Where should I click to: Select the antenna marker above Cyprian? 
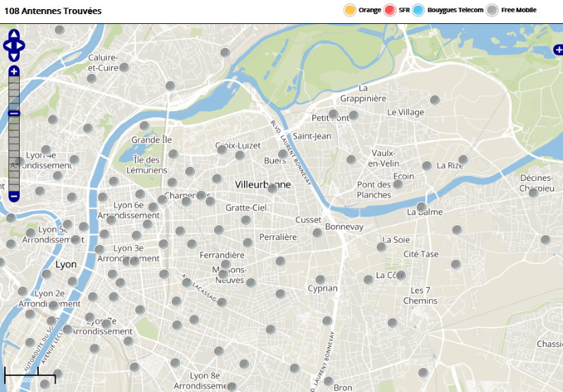[320, 279]
